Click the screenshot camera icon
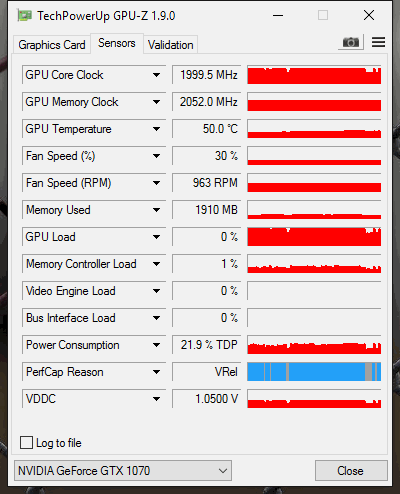 351,42
